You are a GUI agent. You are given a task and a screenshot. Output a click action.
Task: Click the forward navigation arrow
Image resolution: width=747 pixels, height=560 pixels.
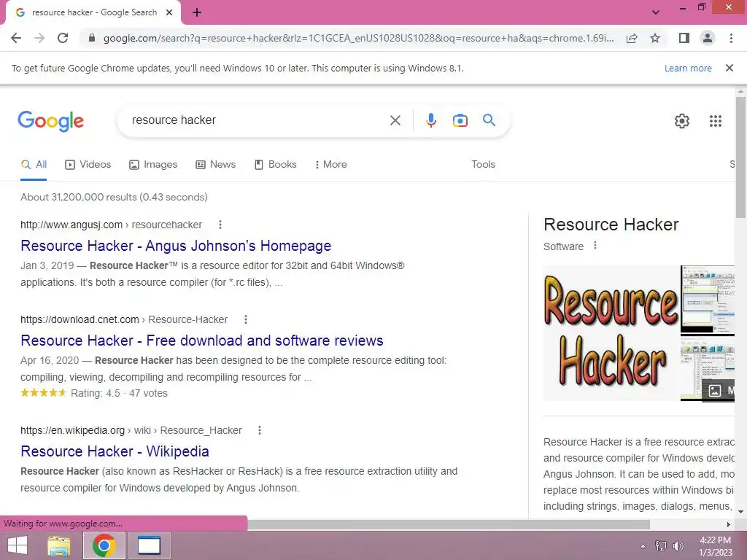click(x=39, y=38)
